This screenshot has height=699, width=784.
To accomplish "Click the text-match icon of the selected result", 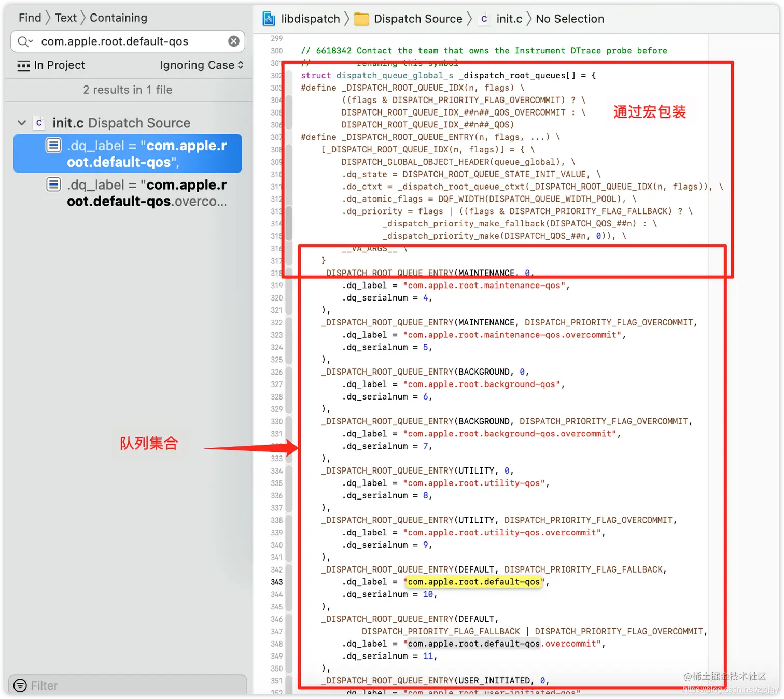I will [54, 145].
